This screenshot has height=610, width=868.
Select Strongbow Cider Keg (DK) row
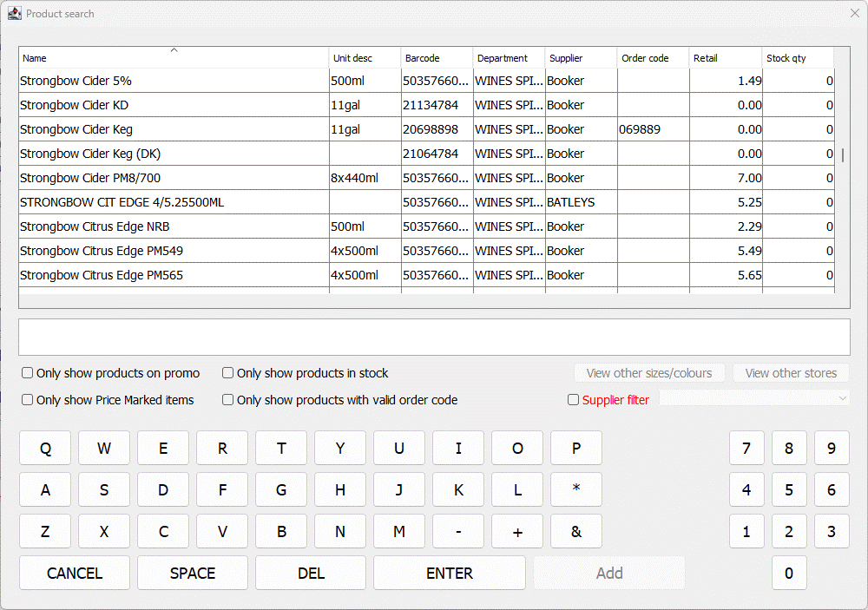[x=426, y=154]
